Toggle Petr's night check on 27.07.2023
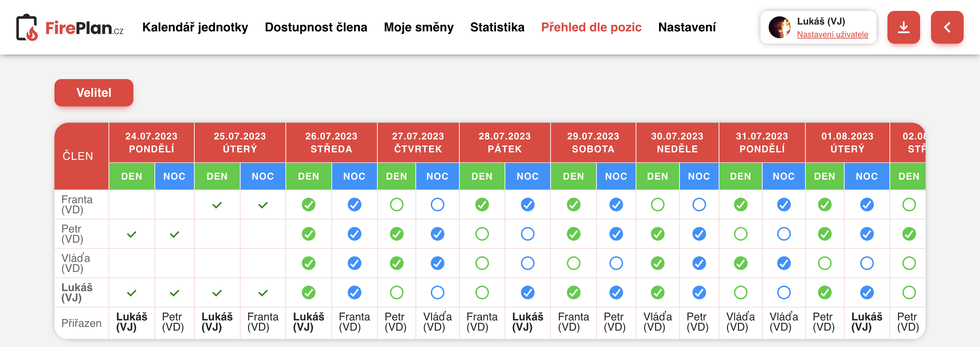 coord(438,234)
